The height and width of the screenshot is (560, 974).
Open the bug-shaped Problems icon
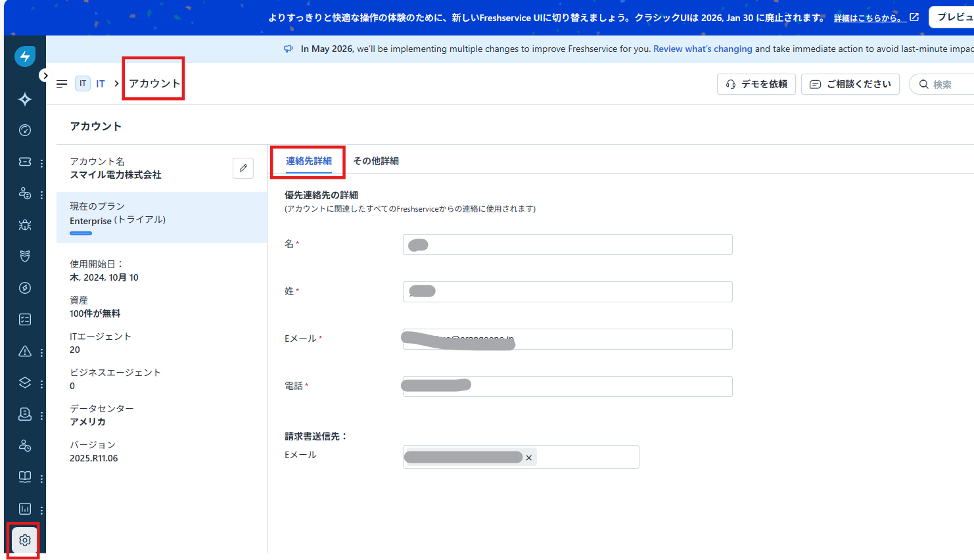click(x=25, y=225)
